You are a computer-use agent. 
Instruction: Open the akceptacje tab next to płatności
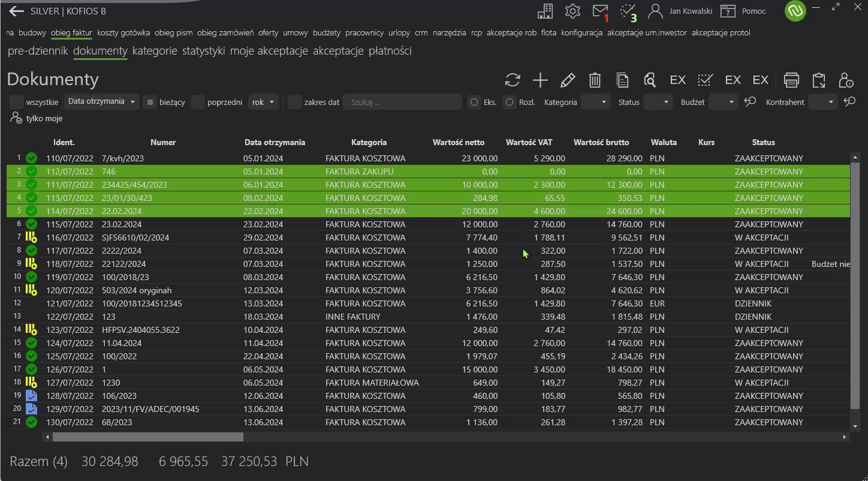click(x=338, y=51)
